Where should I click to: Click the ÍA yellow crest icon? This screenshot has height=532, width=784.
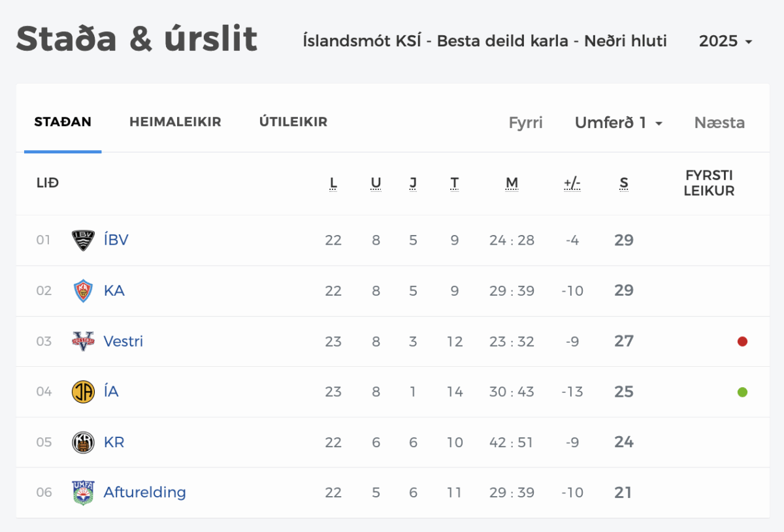tap(83, 392)
